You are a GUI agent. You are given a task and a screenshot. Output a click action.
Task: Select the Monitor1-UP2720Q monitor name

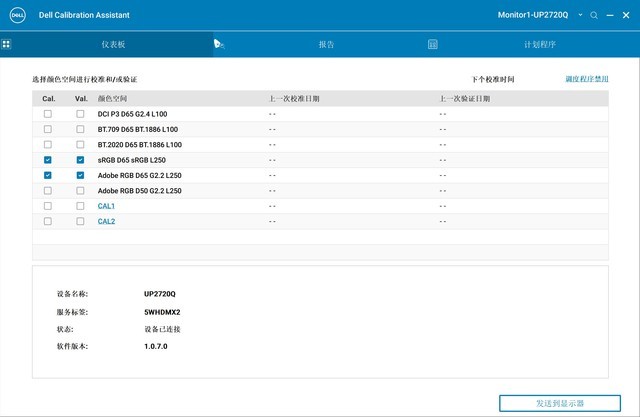point(533,15)
